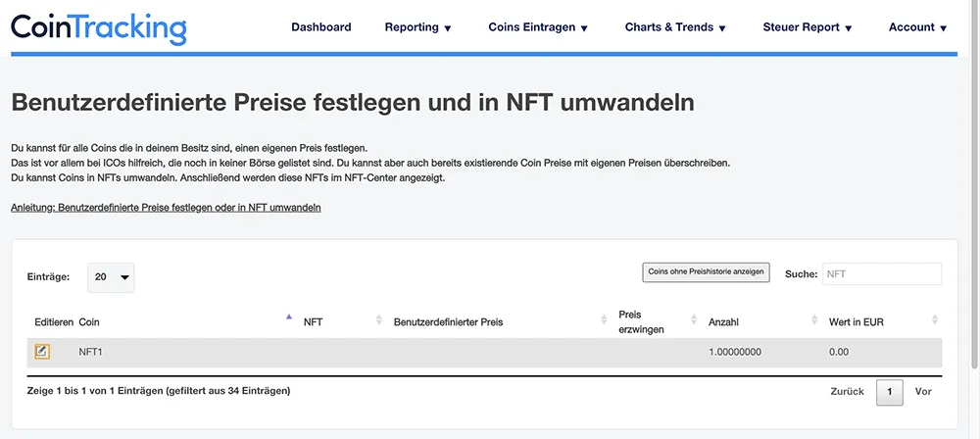Open the Dashboard page

pyautogui.click(x=321, y=27)
